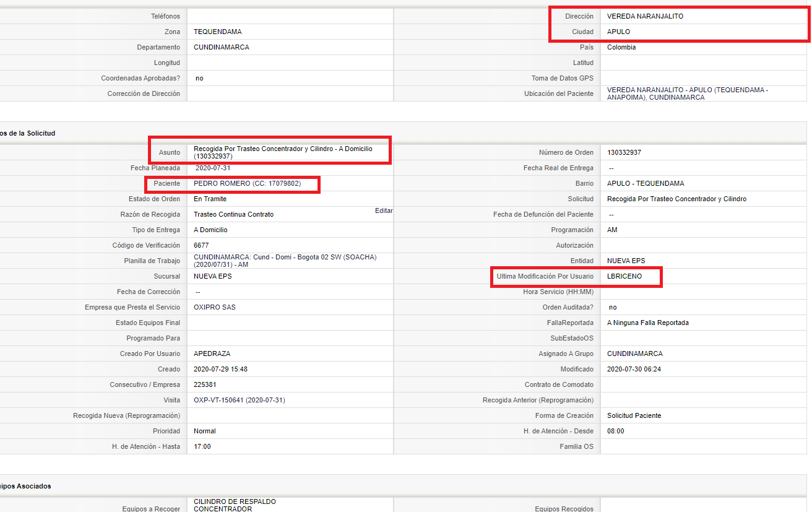
Task: Click the Estado de Orden value En Tramite
Action: click(x=210, y=199)
